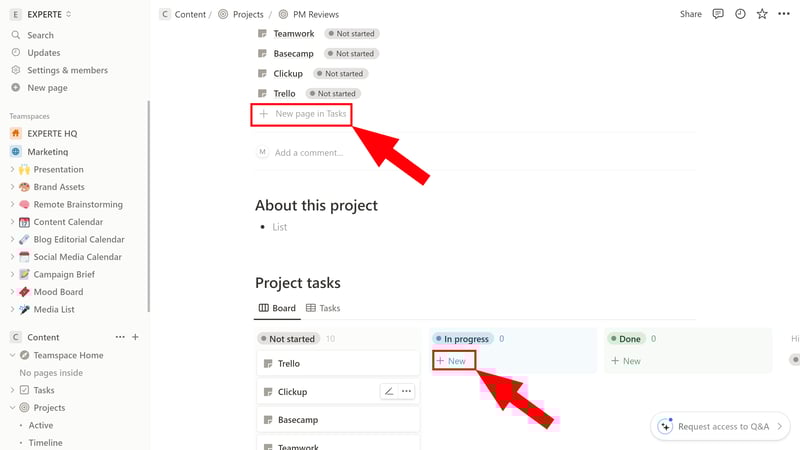The image size is (800, 450).
Task: Click Request access to Q&A
Action: point(720,426)
